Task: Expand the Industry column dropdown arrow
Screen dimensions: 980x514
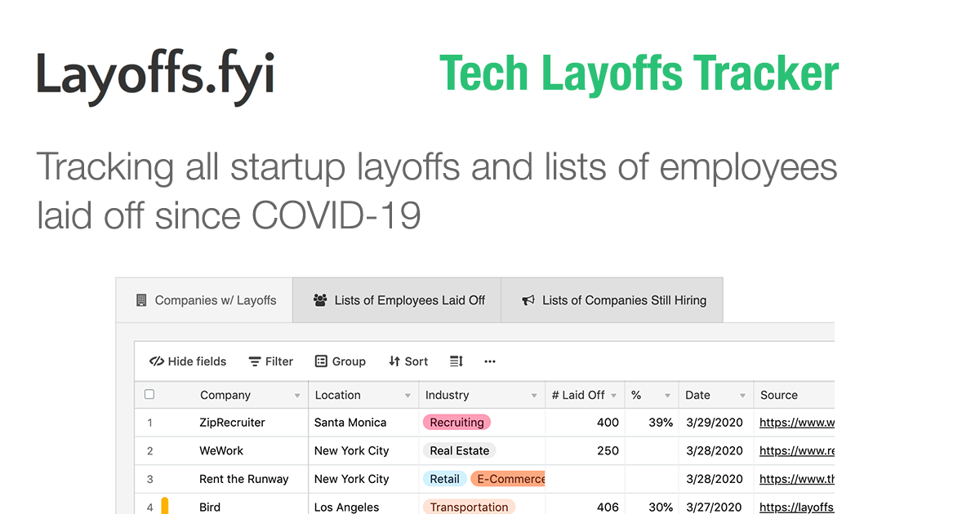Action: (534, 396)
